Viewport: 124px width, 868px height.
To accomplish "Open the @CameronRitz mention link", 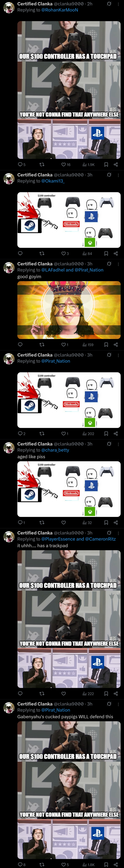I will [x=100, y=539].
